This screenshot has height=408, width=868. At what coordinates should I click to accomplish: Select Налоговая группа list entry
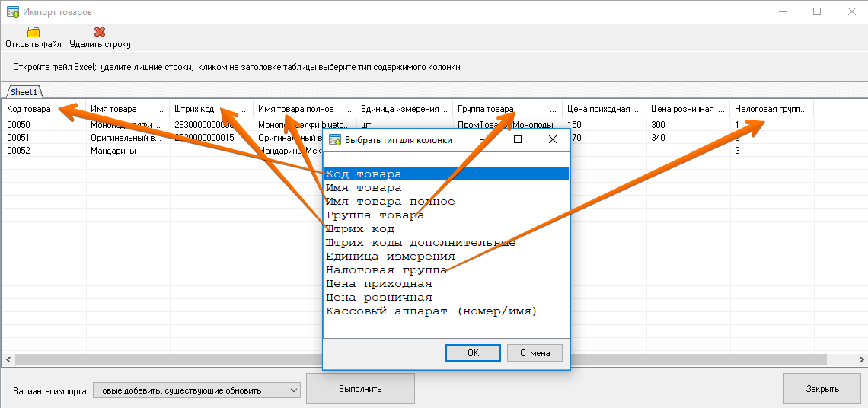446,270
